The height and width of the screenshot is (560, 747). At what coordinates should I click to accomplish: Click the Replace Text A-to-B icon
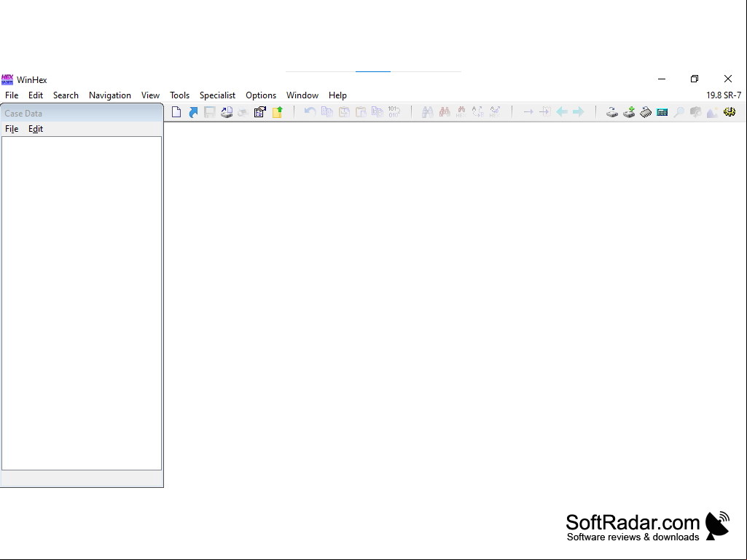tap(478, 112)
